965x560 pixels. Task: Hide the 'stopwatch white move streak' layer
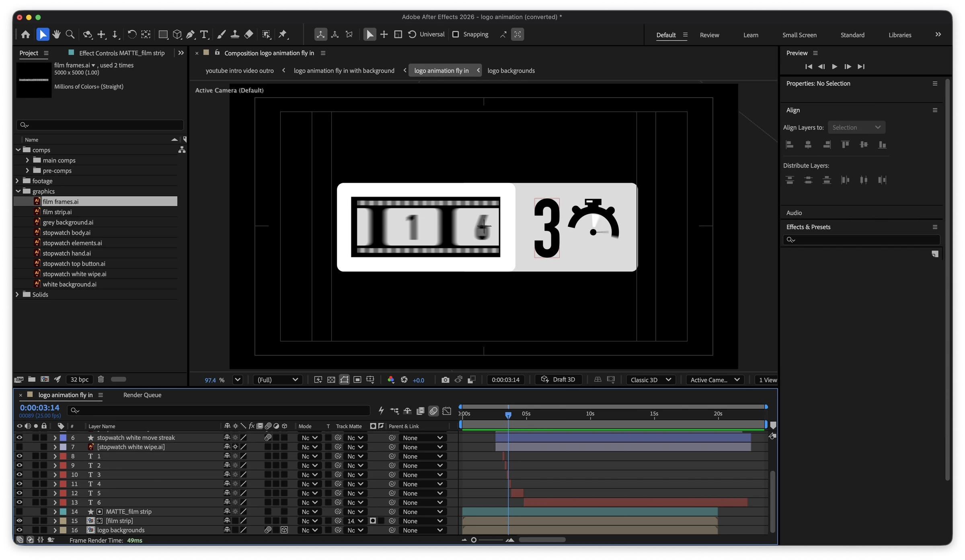[19, 438]
